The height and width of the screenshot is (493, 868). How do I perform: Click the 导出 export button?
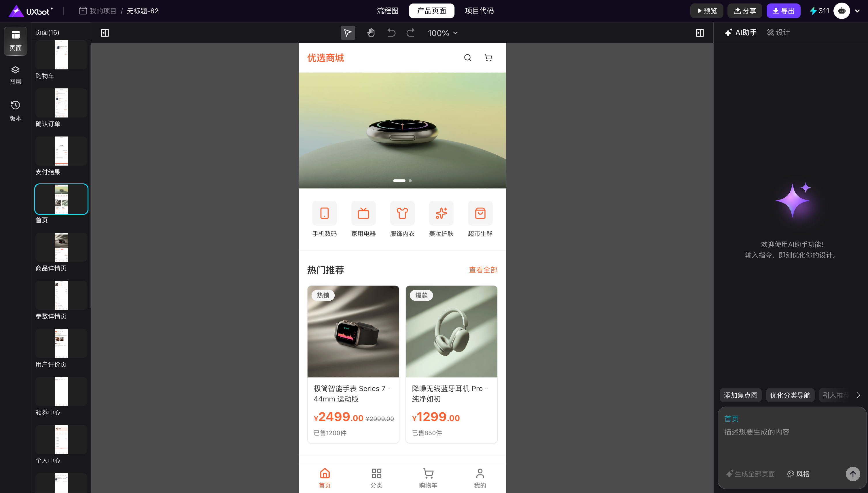coord(783,11)
